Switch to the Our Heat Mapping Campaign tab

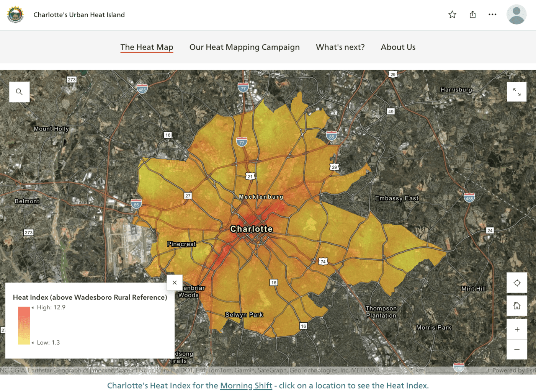point(244,47)
